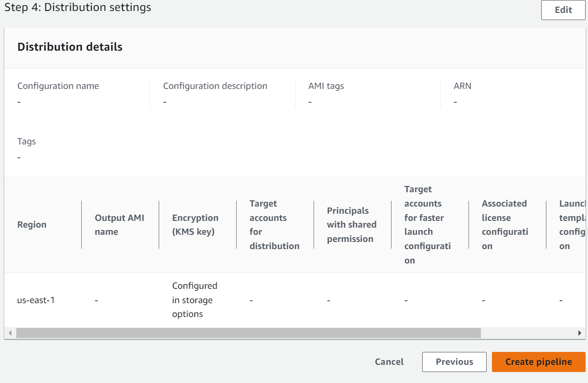Click the Encryption (KMS key) column header
This screenshot has width=588, height=383.
click(x=195, y=225)
